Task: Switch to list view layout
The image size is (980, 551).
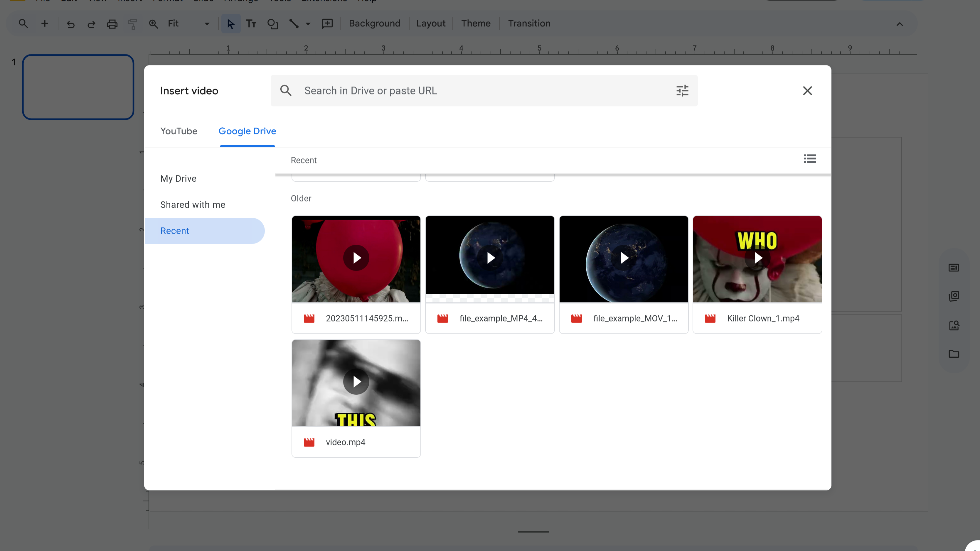Action: click(809, 158)
